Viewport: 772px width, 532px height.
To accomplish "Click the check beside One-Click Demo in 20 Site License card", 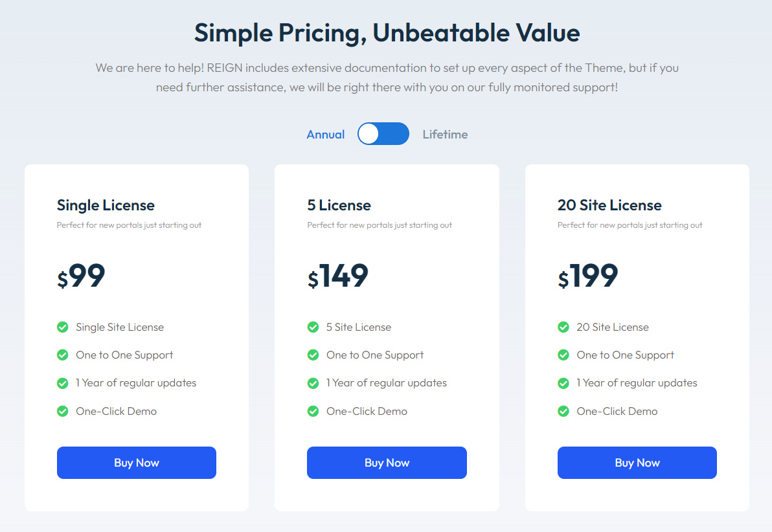I will [563, 411].
